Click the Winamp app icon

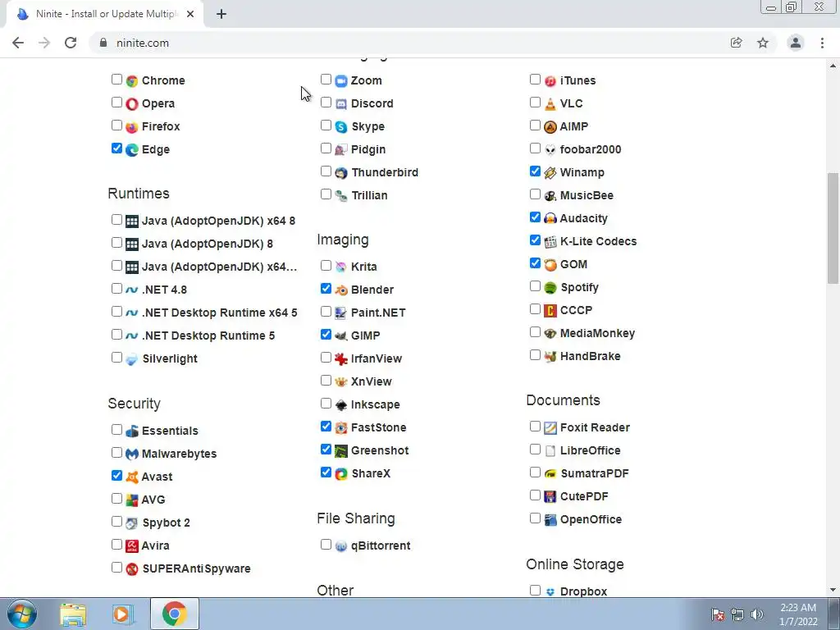[x=550, y=173]
